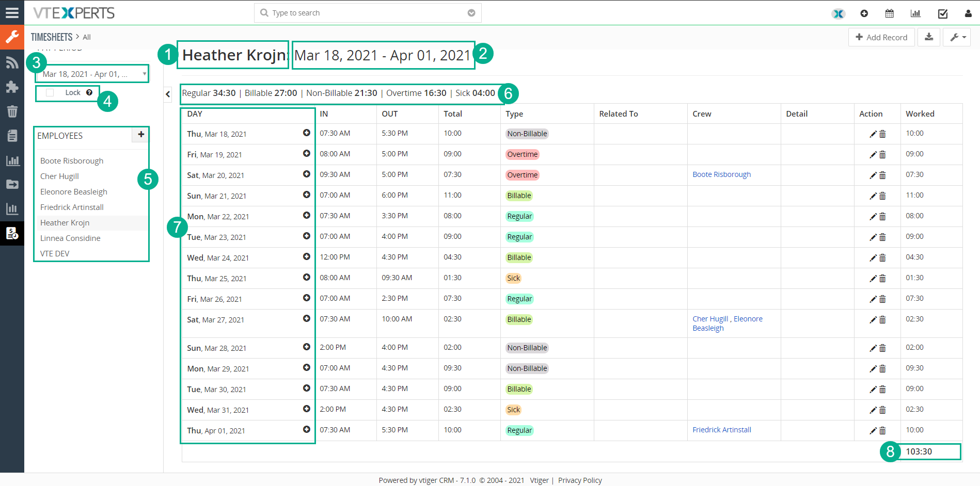Open the user profile icon
980x486 pixels.
pos(968,13)
